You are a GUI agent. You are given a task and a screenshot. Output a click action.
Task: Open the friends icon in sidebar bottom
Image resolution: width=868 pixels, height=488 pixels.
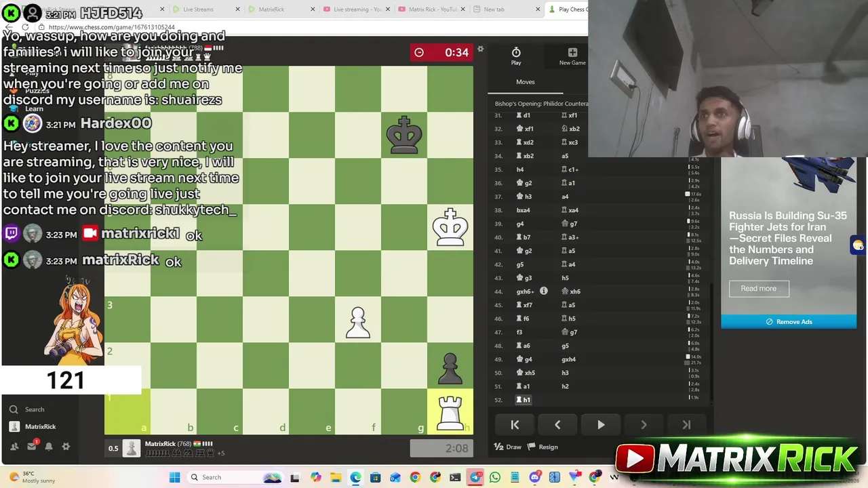point(14,447)
